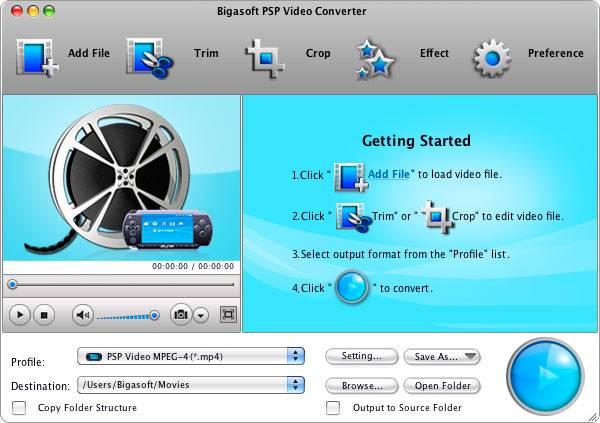Open the Save As dropdown button

point(441,356)
